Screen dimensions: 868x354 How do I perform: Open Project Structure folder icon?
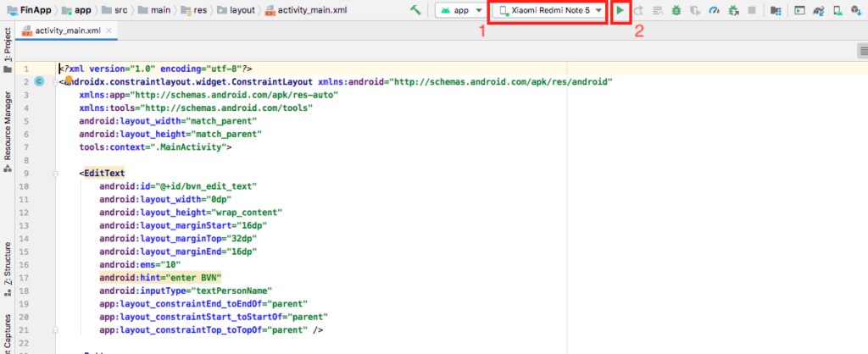(776, 10)
